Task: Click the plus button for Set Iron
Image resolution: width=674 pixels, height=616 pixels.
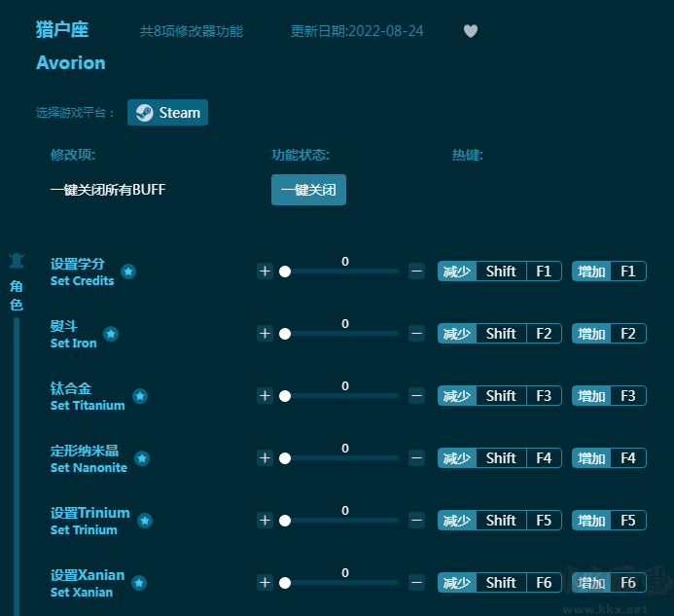Action: 265,334
